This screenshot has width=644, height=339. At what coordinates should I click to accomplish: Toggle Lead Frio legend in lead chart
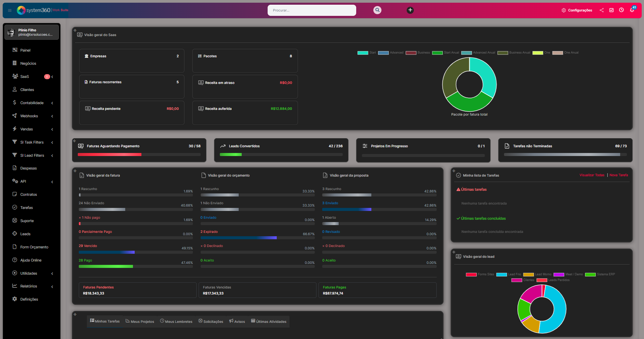coord(508,274)
